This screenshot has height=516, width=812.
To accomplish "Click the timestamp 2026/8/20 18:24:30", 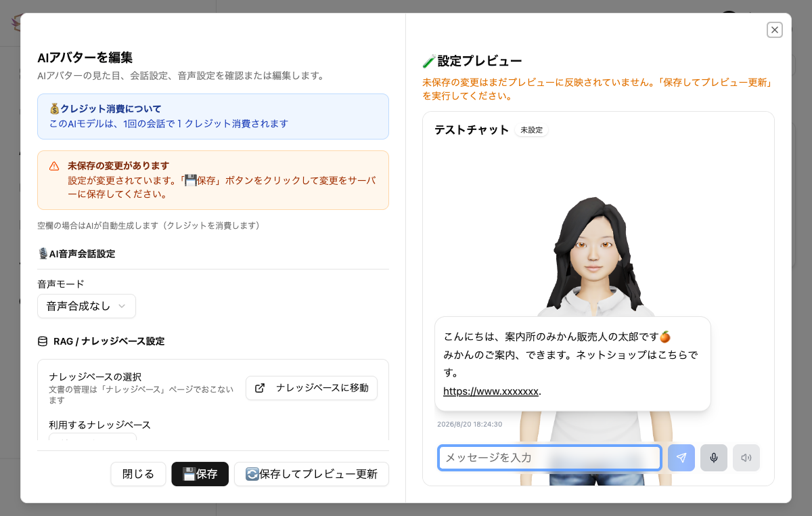I will point(470,425).
